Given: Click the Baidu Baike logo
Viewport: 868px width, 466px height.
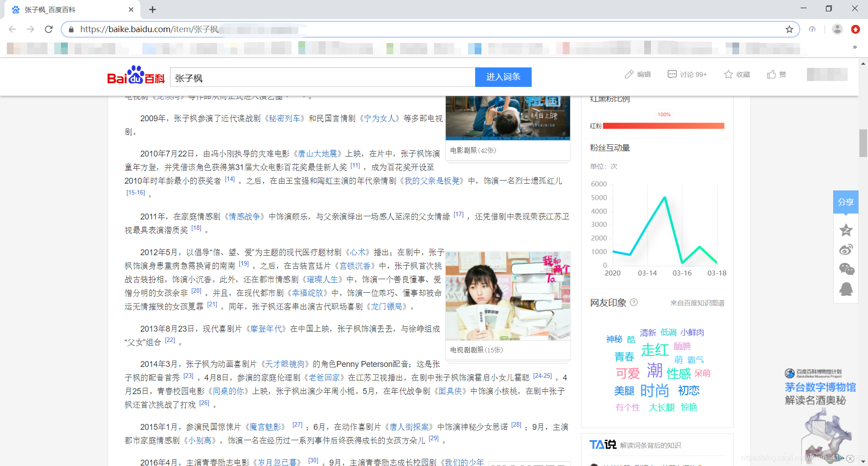Looking at the screenshot, I should 133,77.
